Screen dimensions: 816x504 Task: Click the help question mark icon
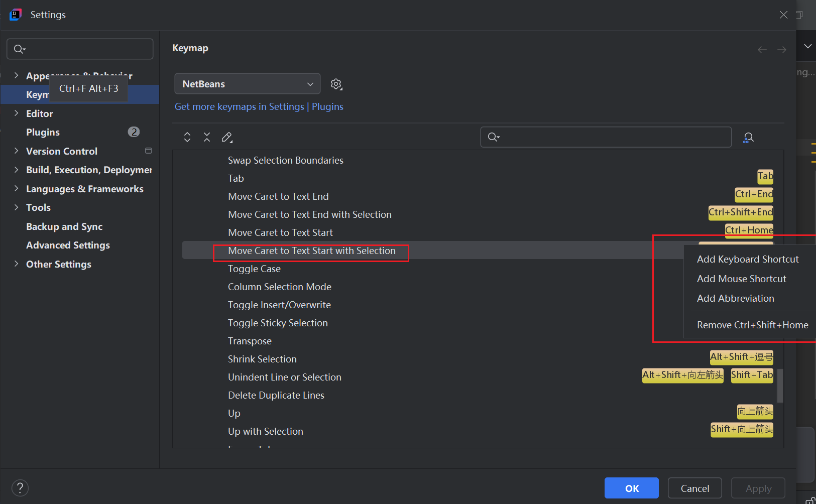pyautogui.click(x=20, y=488)
